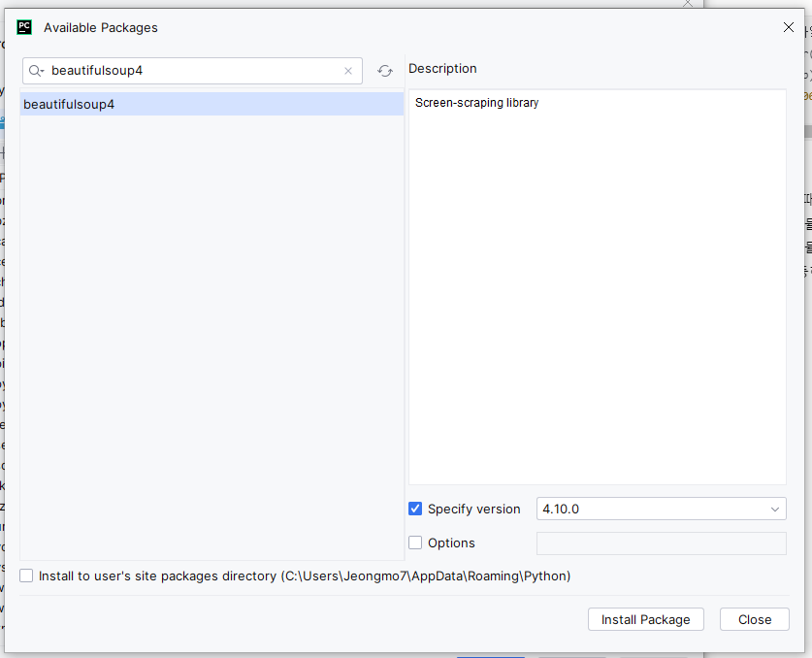The height and width of the screenshot is (658, 812).
Task: Click the search magnifier icon
Action: click(x=36, y=71)
